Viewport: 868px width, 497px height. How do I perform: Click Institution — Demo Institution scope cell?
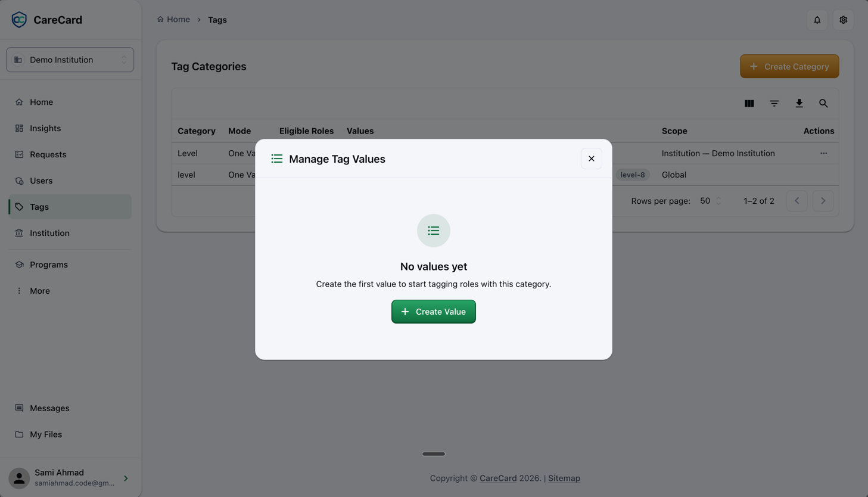point(718,153)
